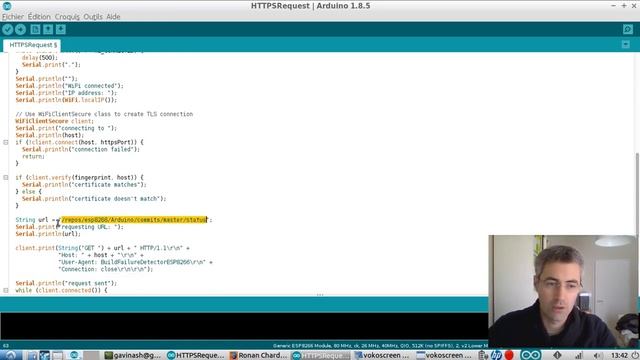This screenshot has width=640, height=360.
Task: Click the Arduino logo in title bar
Action: 7,6
